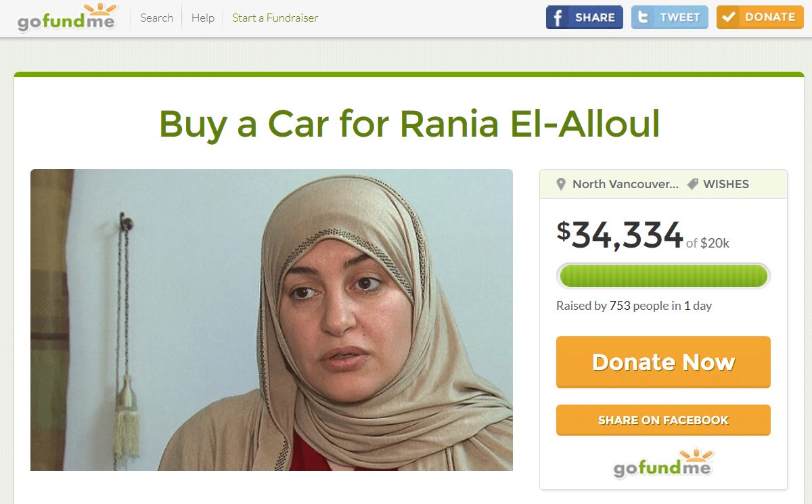812x504 pixels.
Task: Click the Facebook f icon in Share button
Action: click(x=558, y=18)
